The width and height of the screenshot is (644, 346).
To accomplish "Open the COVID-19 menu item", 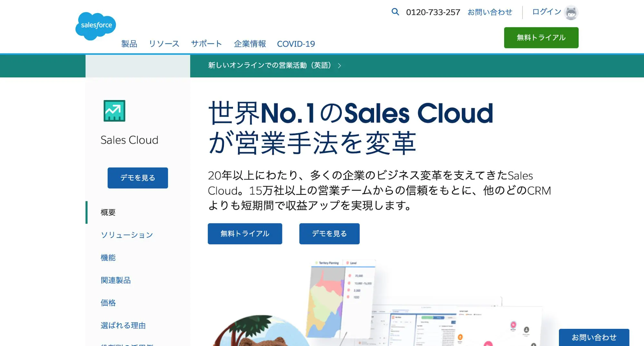I will pos(296,44).
